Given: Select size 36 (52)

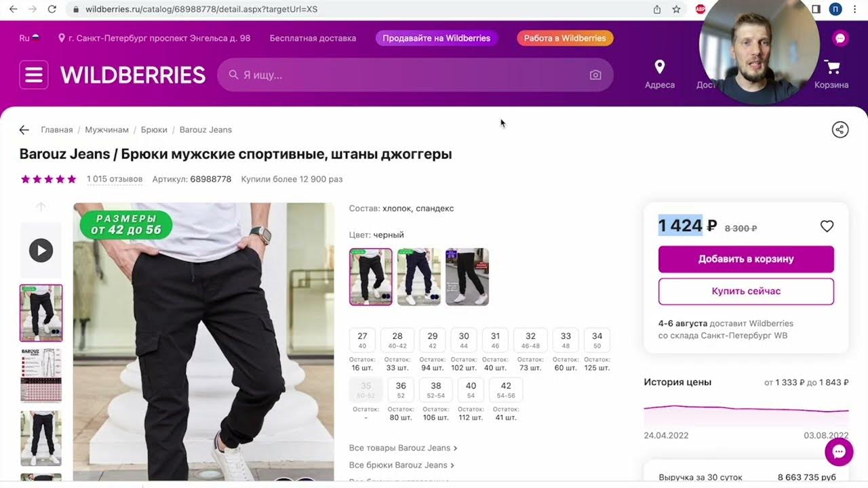Looking at the screenshot, I should tap(401, 390).
